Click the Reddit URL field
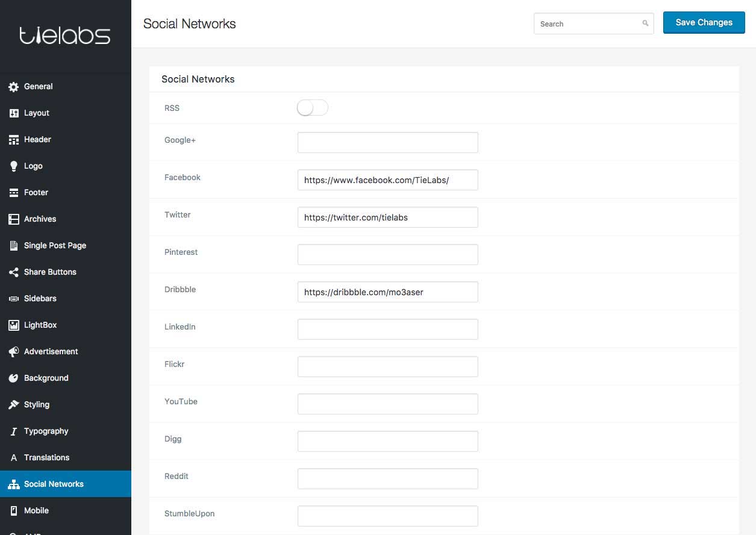The height and width of the screenshot is (535, 756). (388, 479)
